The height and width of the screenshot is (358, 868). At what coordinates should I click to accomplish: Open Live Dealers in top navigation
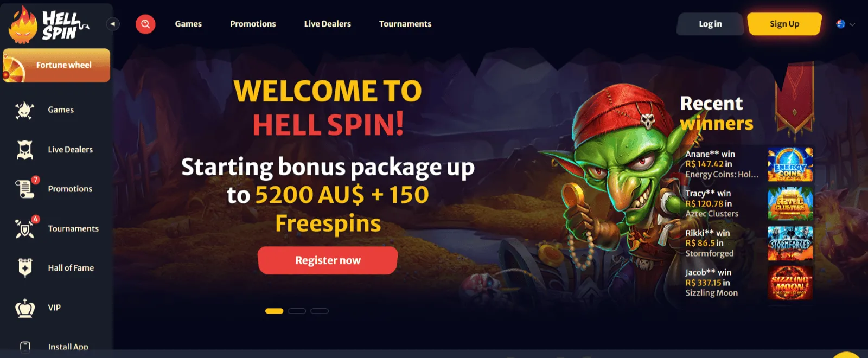point(327,24)
